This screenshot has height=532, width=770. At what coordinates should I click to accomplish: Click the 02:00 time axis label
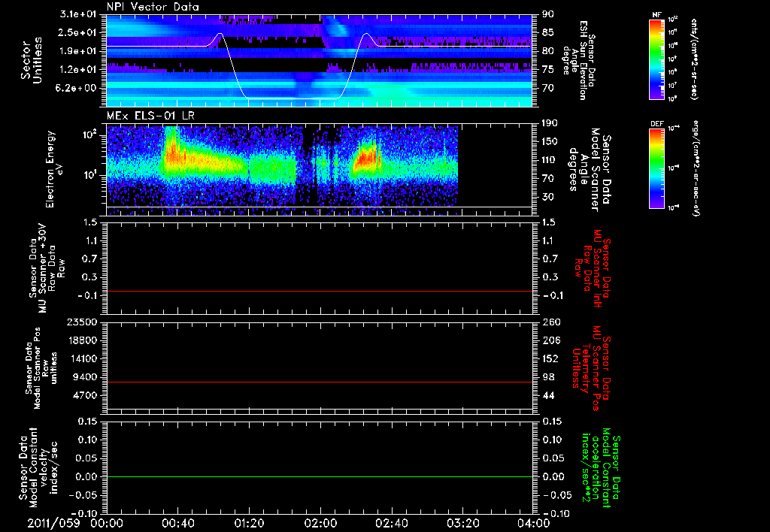pyautogui.click(x=320, y=523)
